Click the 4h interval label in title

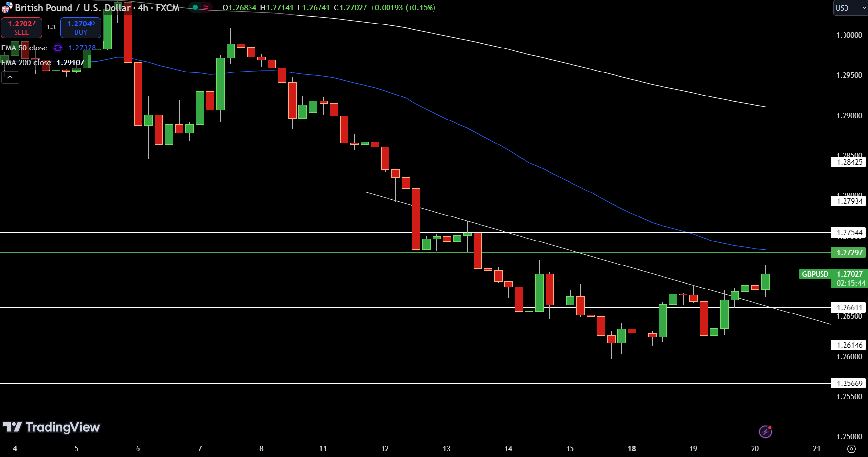click(x=143, y=8)
